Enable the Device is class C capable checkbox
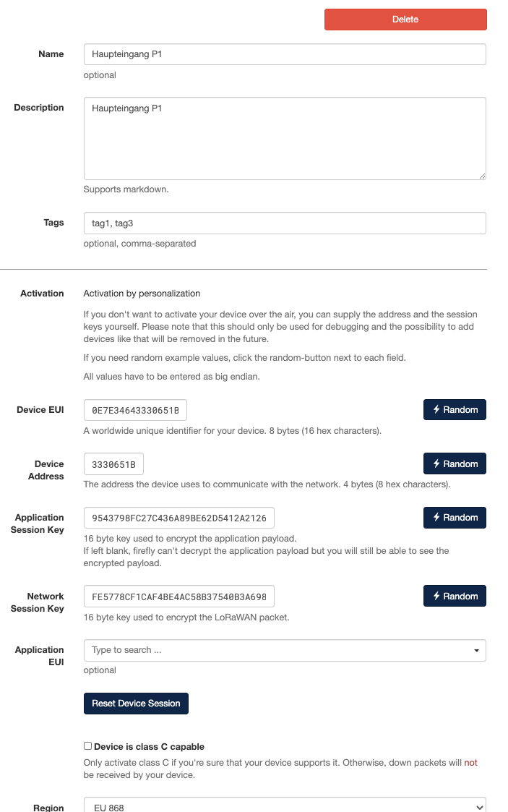 point(88,746)
